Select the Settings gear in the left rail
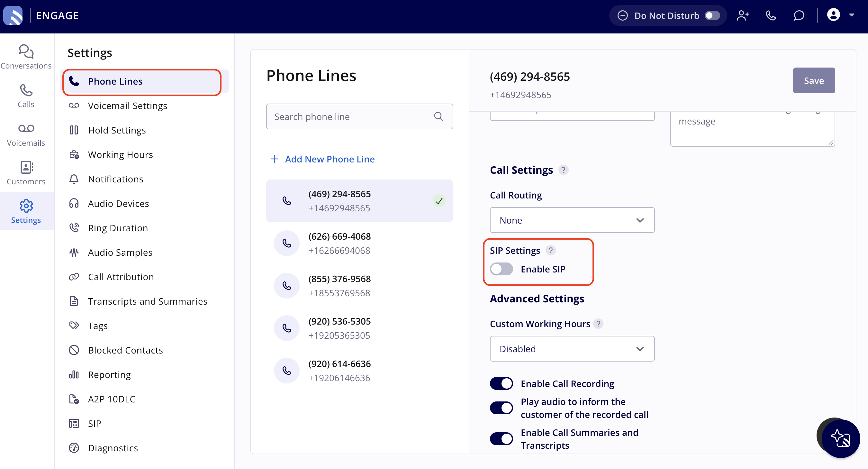 (26, 211)
